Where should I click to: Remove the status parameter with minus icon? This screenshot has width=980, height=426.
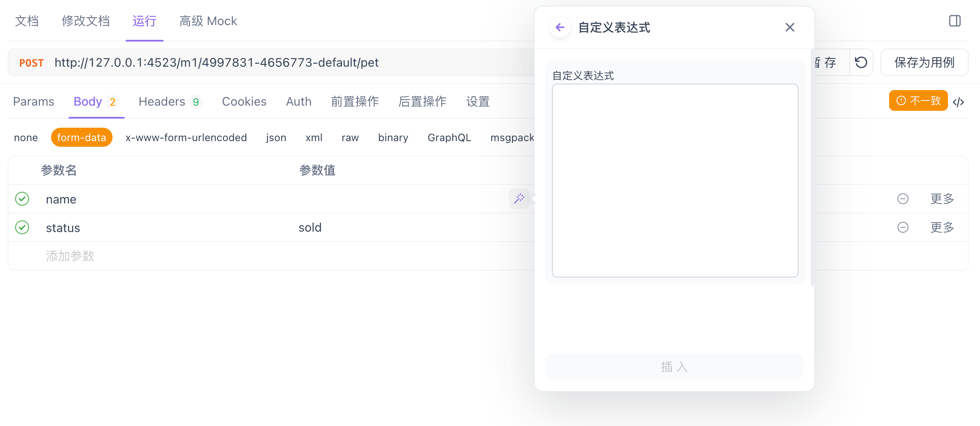(x=903, y=227)
